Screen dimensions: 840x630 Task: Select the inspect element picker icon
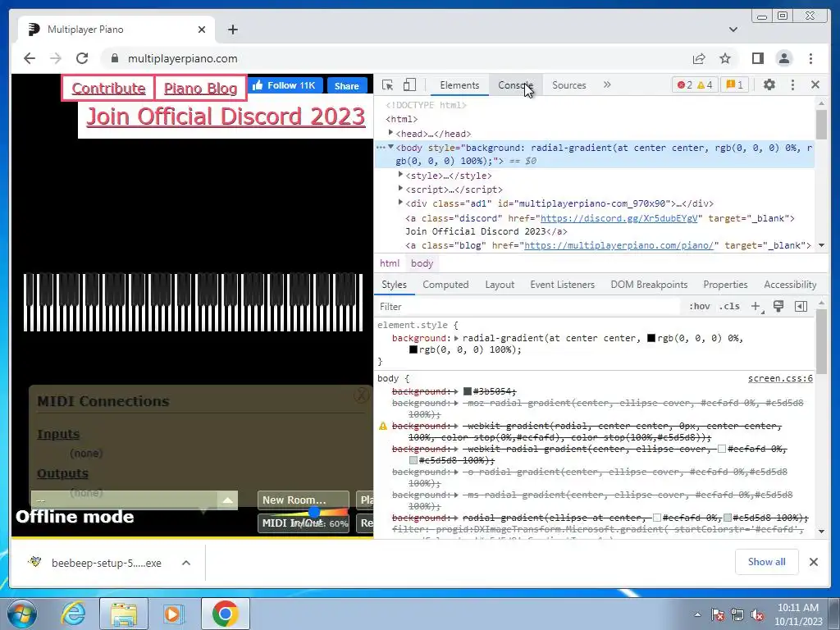pyautogui.click(x=387, y=84)
